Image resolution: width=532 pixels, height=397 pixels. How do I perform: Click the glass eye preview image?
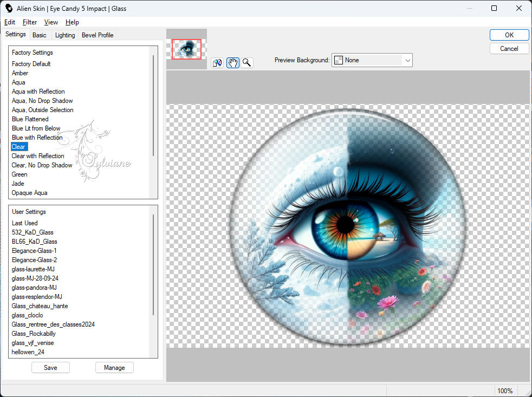point(347,226)
